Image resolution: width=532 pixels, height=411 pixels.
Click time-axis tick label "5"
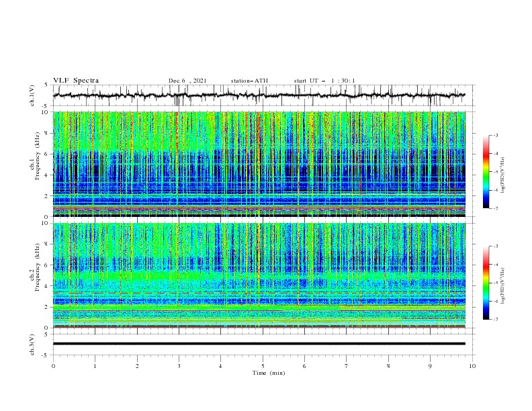click(x=263, y=366)
